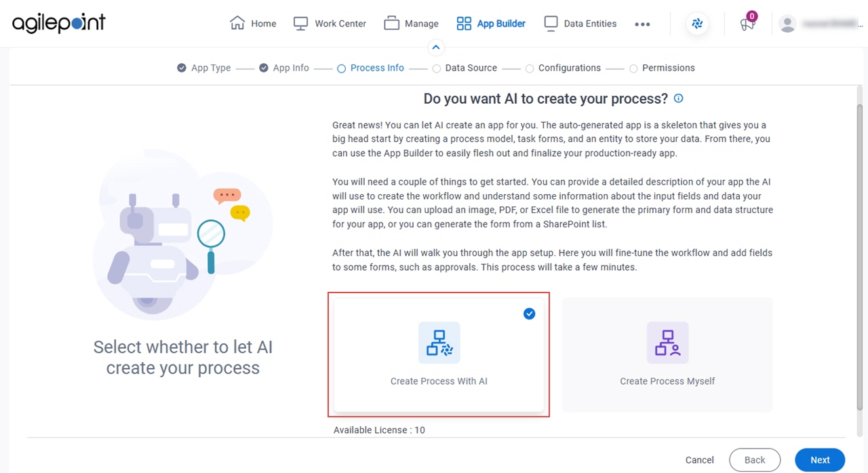This screenshot has width=868, height=473.
Task: Select Create Process Myself label
Action: pyautogui.click(x=667, y=381)
